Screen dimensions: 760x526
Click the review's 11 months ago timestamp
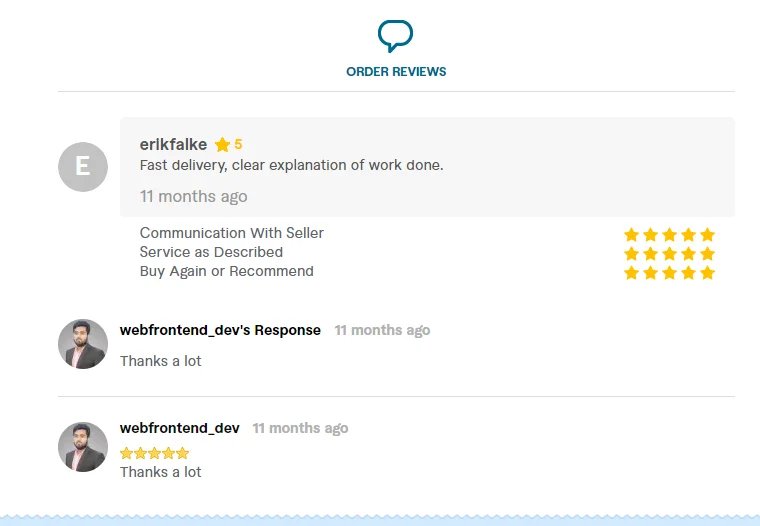[x=193, y=196]
